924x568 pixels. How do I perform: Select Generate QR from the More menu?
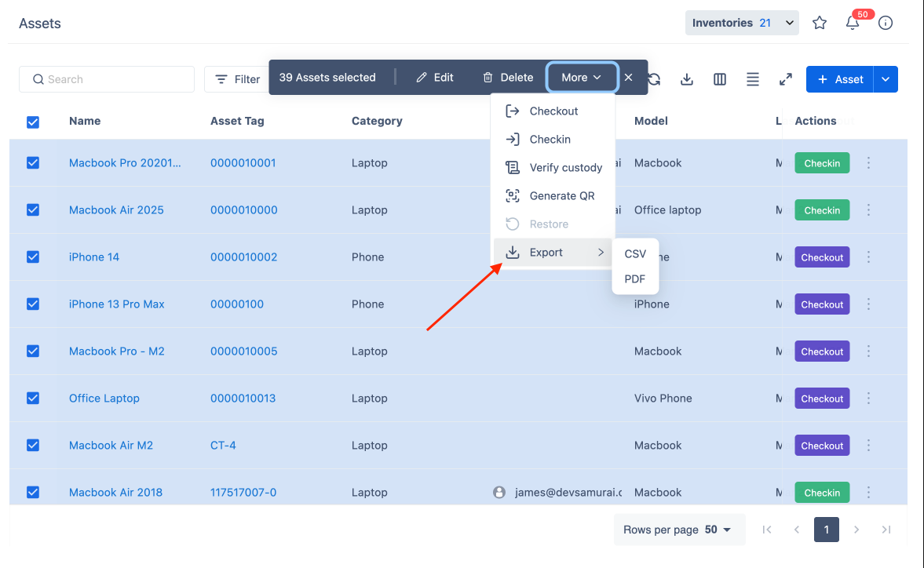click(561, 196)
